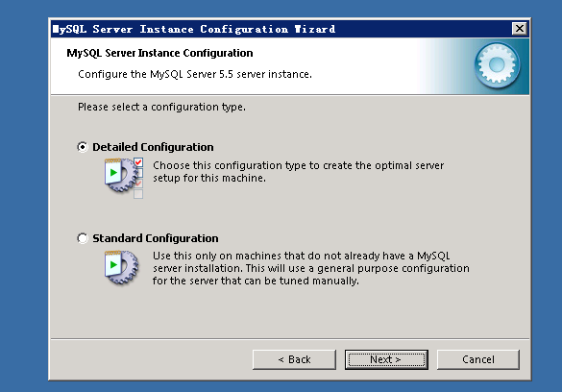Click the 'general purpose configuration' description text
562x392 pixels.
point(311,268)
